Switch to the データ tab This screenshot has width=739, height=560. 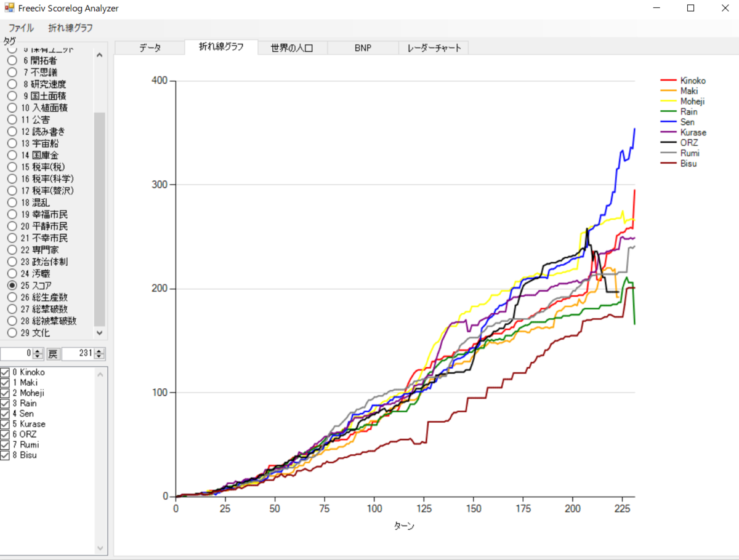click(x=150, y=48)
